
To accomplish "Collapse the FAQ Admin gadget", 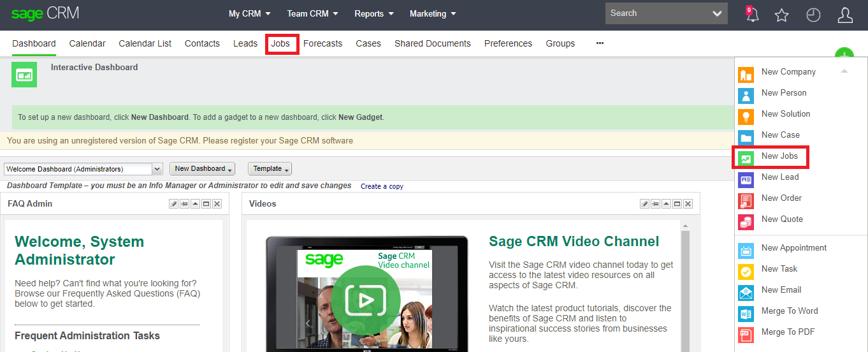I will pyautogui.click(x=195, y=203).
